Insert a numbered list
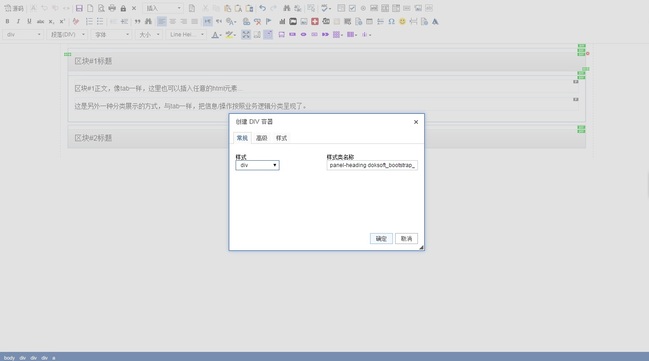The width and height of the screenshot is (649, 361). tap(89, 22)
